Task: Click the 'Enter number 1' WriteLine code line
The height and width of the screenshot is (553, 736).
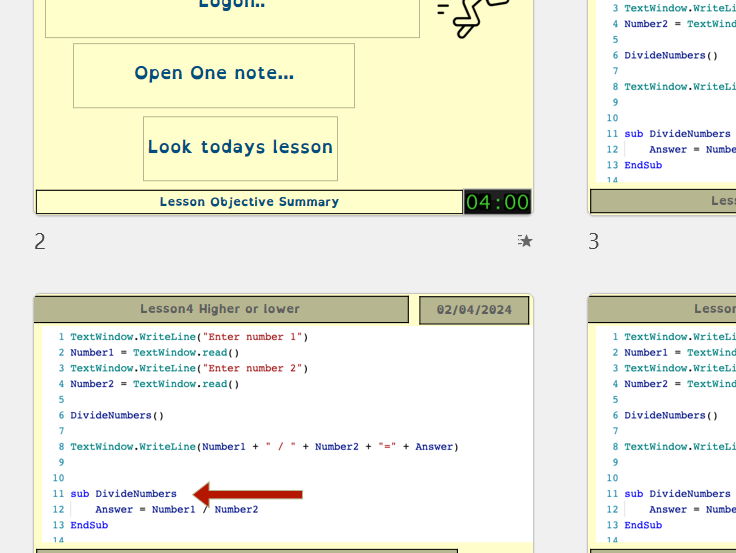Action: point(189,337)
